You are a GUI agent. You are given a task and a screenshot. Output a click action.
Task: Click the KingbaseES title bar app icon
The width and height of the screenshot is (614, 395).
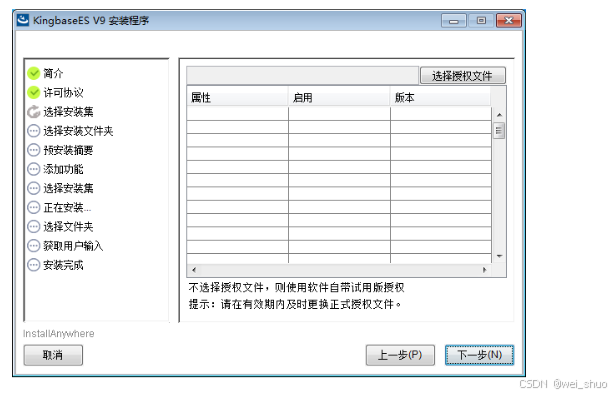click(x=23, y=20)
